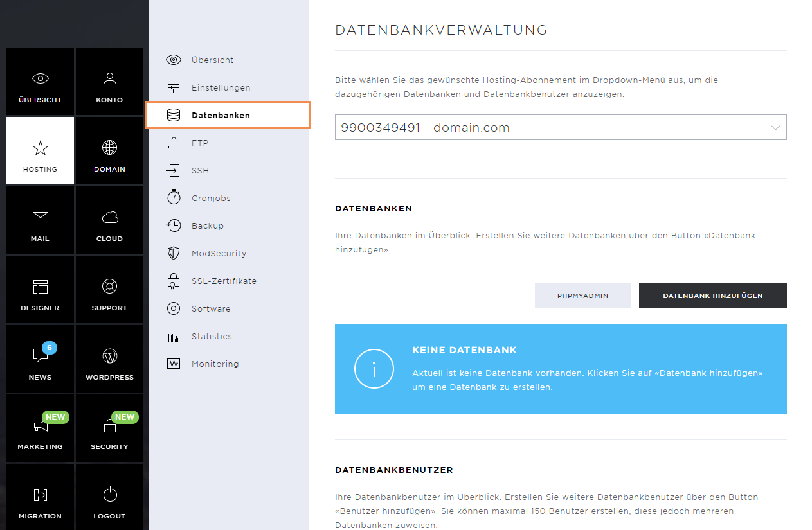Click the sliders icon beside Einstellungen
Image resolution: width=812 pixels, height=530 pixels.
174,87
